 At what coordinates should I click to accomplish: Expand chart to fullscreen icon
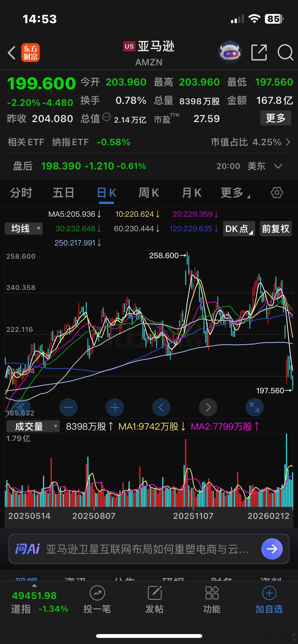tap(255, 407)
